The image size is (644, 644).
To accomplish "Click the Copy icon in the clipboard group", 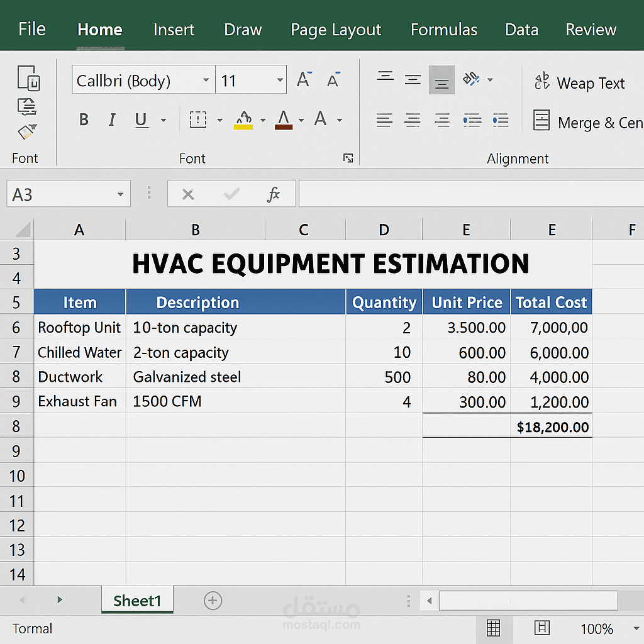I will point(27,106).
